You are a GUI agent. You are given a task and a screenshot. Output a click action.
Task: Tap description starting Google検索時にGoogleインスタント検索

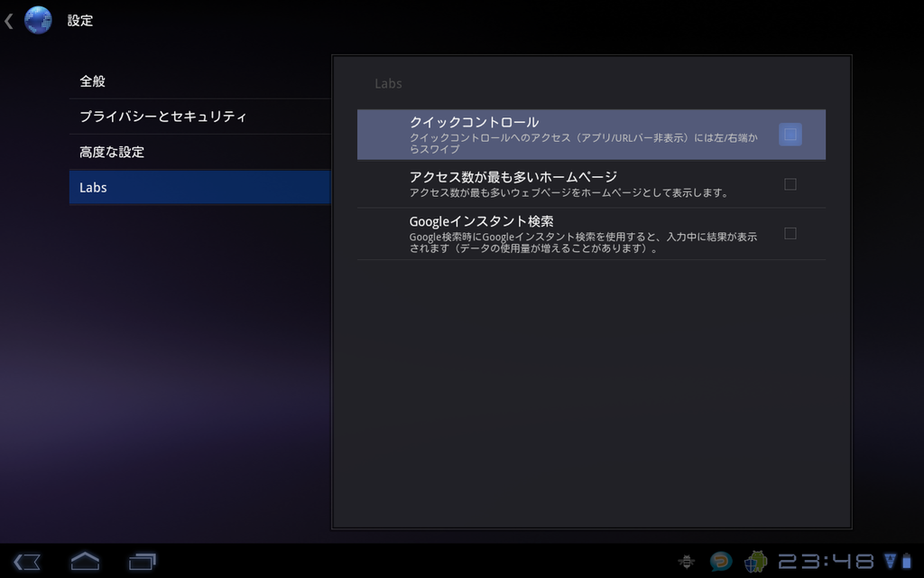(584, 242)
